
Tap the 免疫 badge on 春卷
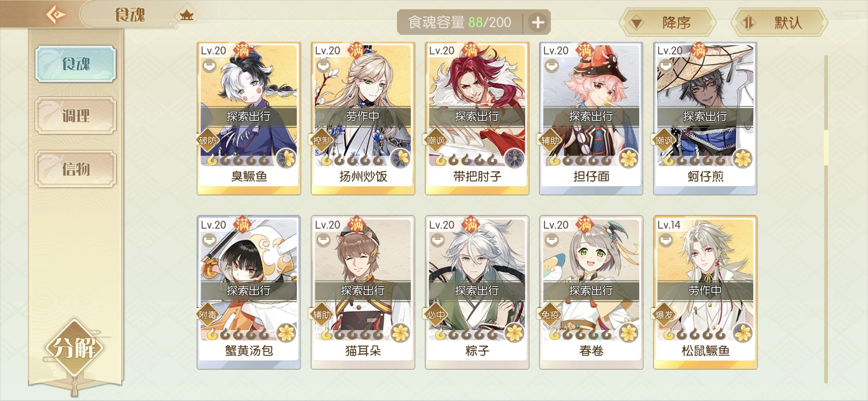(x=550, y=315)
